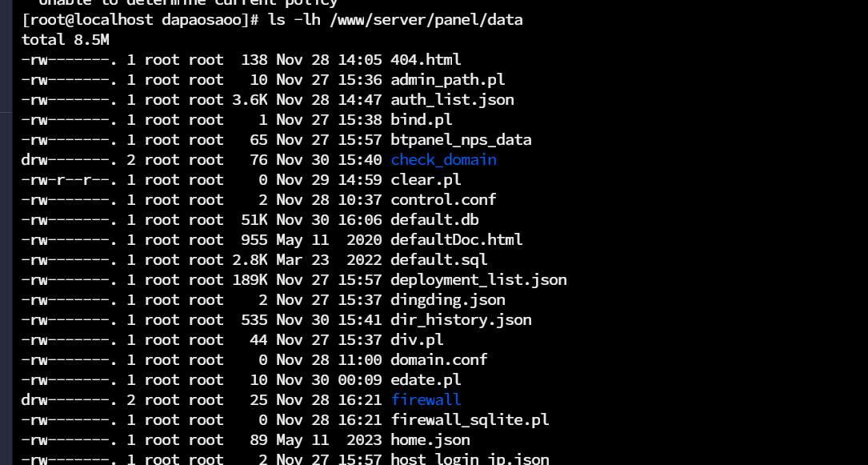Select the admin_path.pl filename
868x465 pixels.
[x=448, y=80]
